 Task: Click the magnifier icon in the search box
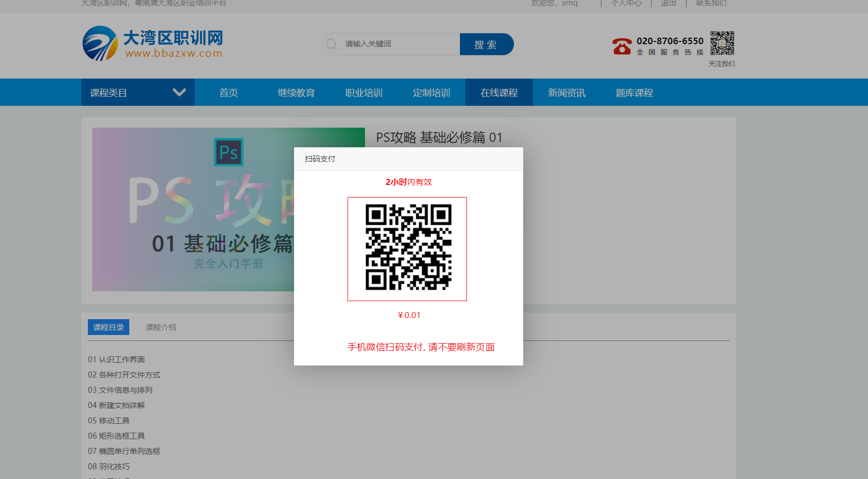click(331, 44)
